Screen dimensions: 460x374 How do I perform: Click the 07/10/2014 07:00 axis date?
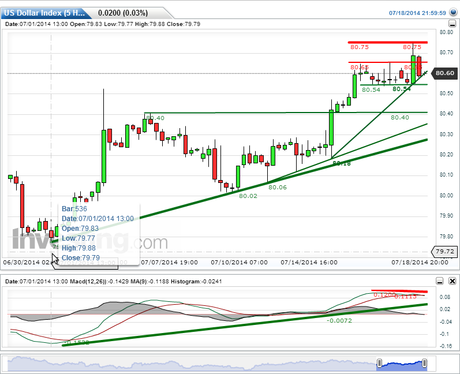239,262
